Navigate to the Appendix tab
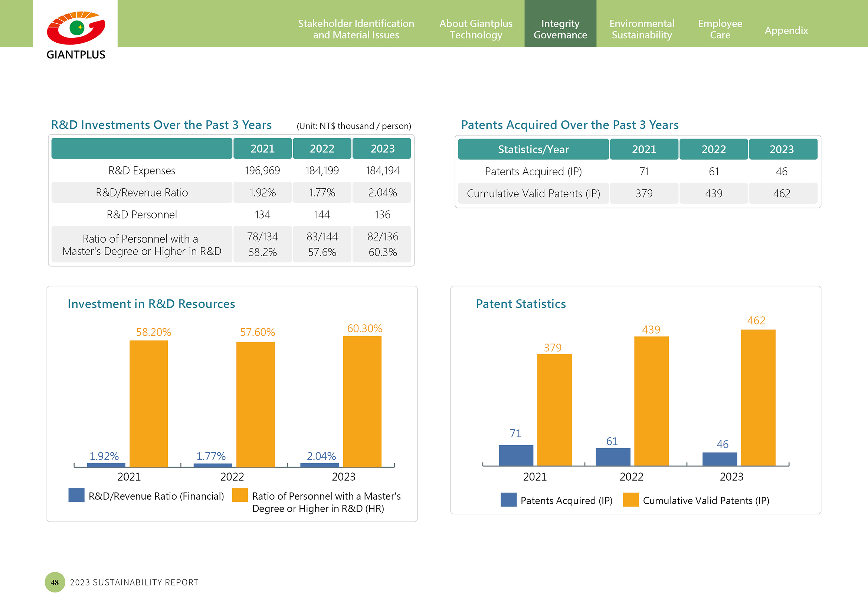The width and height of the screenshot is (868, 614). click(786, 30)
